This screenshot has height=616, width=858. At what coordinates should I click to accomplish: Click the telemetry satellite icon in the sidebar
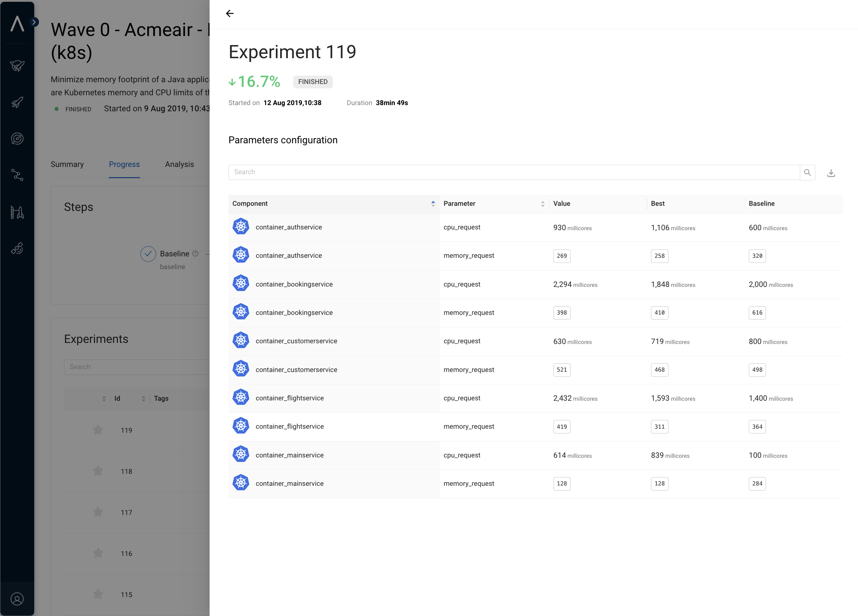pyautogui.click(x=17, y=248)
